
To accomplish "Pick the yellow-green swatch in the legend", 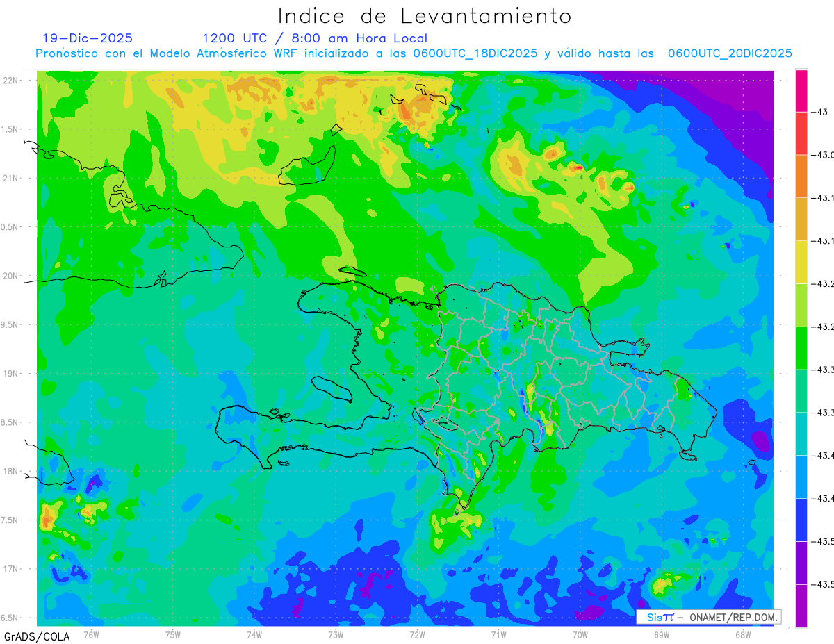I will (801, 306).
